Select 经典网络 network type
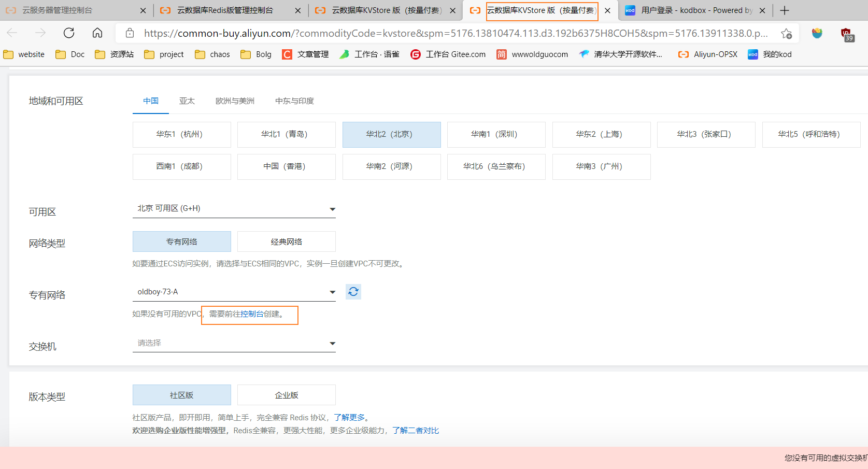Viewport: 868px width, 469px height. click(287, 241)
